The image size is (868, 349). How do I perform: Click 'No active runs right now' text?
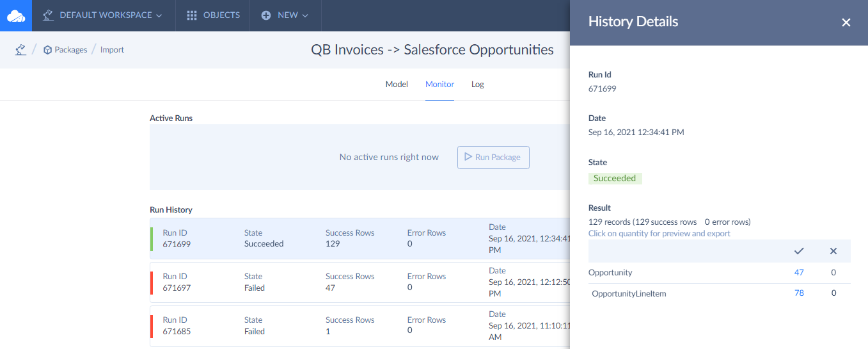(389, 157)
